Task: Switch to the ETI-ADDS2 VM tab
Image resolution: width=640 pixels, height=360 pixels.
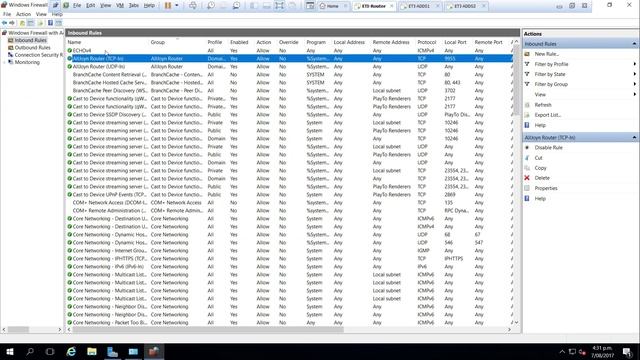Action: pos(466,6)
